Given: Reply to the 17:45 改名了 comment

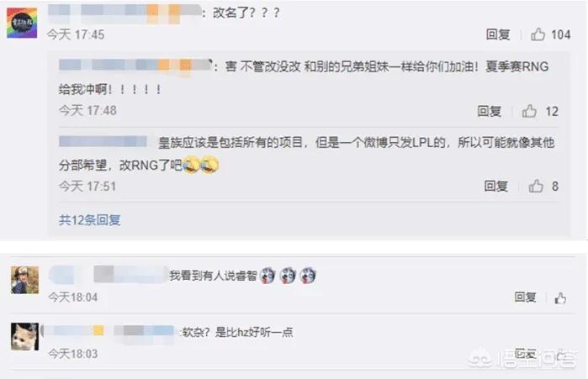Looking at the screenshot, I should (x=498, y=34).
